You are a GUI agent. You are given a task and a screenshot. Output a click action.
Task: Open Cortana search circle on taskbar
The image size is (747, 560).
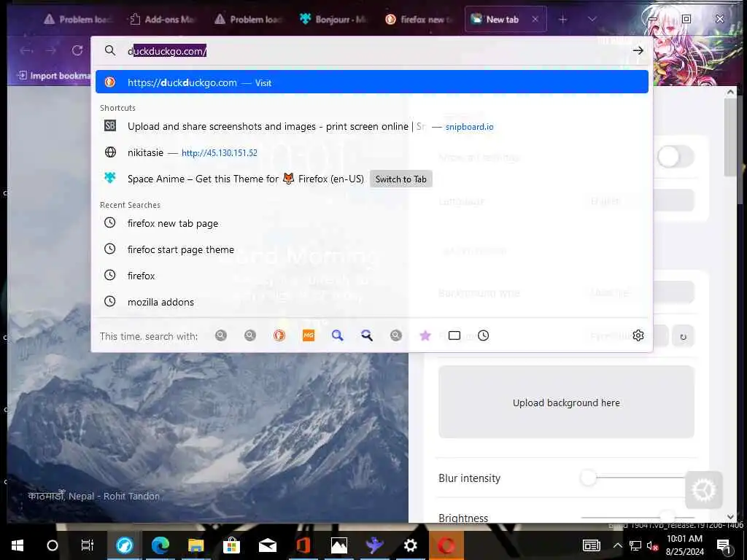tap(53, 545)
